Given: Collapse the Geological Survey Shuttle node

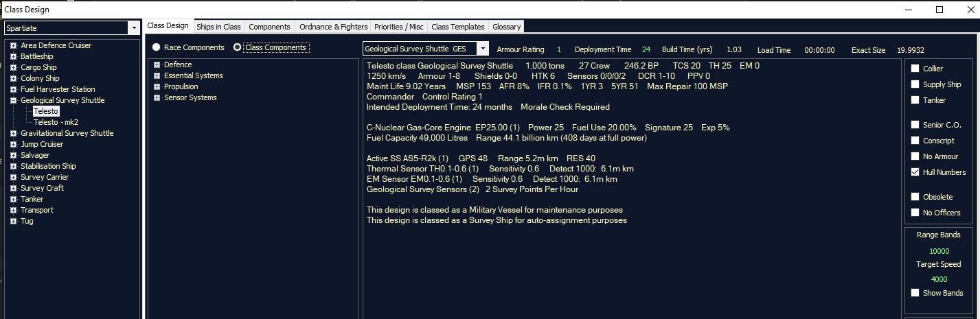Looking at the screenshot, I should 13,100.
